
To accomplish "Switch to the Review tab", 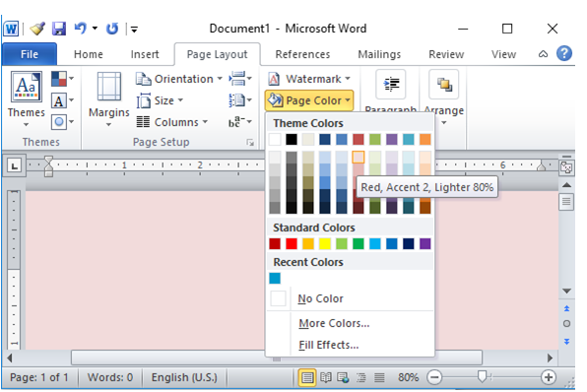I will click(446, 54).
